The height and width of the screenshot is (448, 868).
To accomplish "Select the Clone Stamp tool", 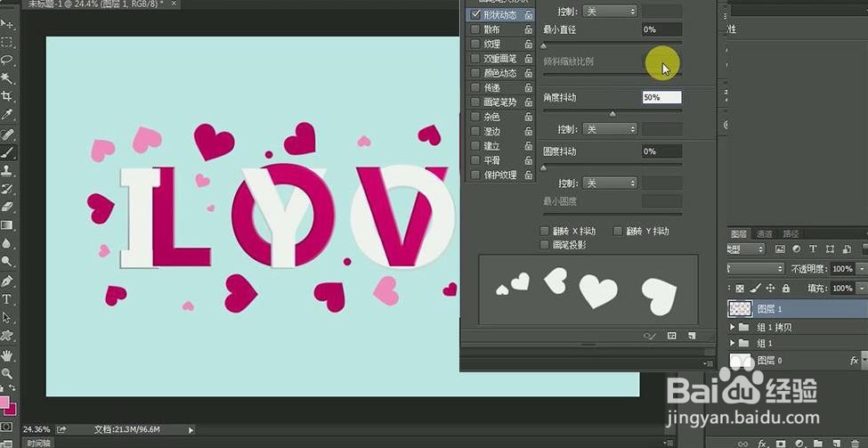I will point(7,171).
